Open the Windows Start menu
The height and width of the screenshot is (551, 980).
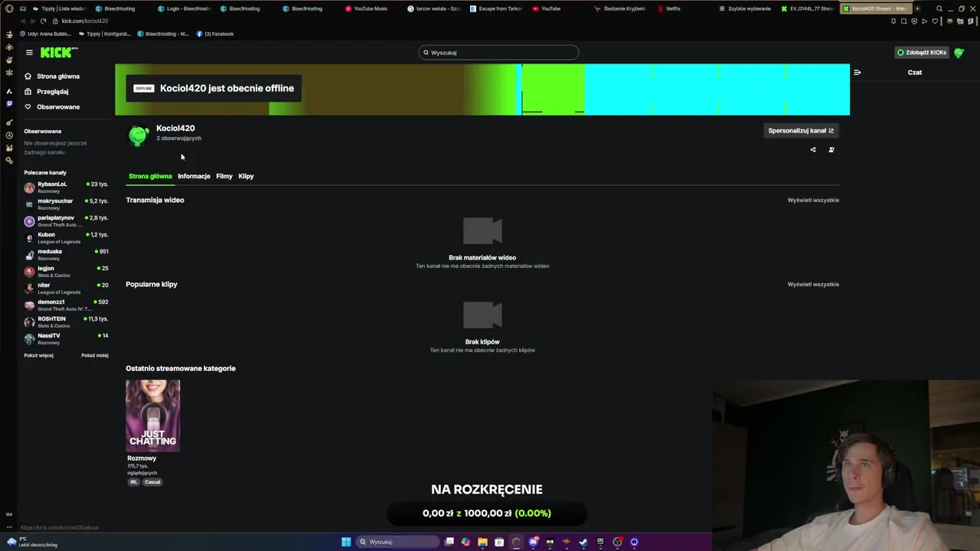pos(346,542)
